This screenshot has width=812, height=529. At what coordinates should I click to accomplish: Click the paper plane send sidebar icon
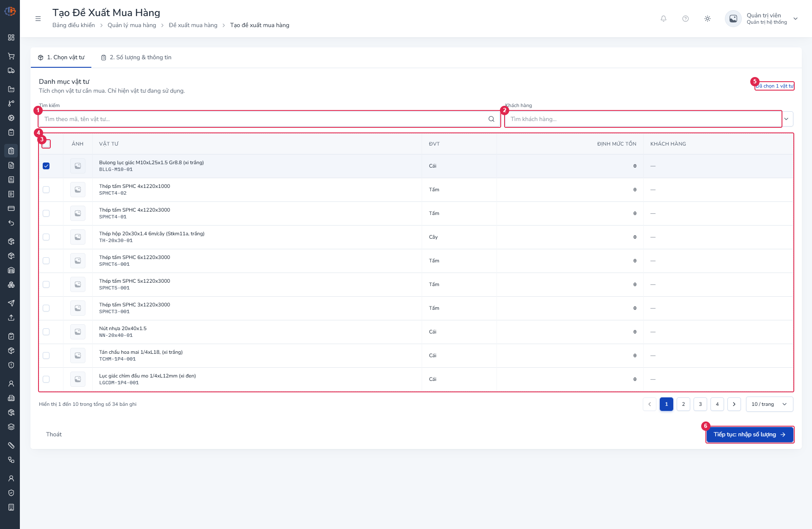(11, 303)
